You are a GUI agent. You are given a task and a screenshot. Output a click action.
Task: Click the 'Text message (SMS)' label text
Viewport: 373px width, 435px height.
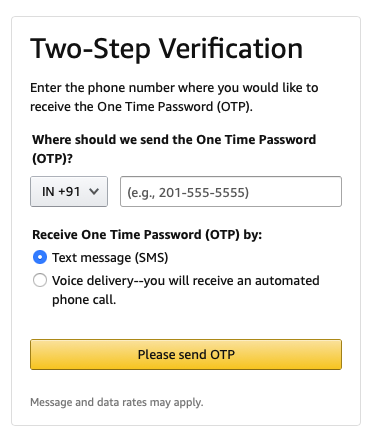pyautogui.click(x=110, y=258)
